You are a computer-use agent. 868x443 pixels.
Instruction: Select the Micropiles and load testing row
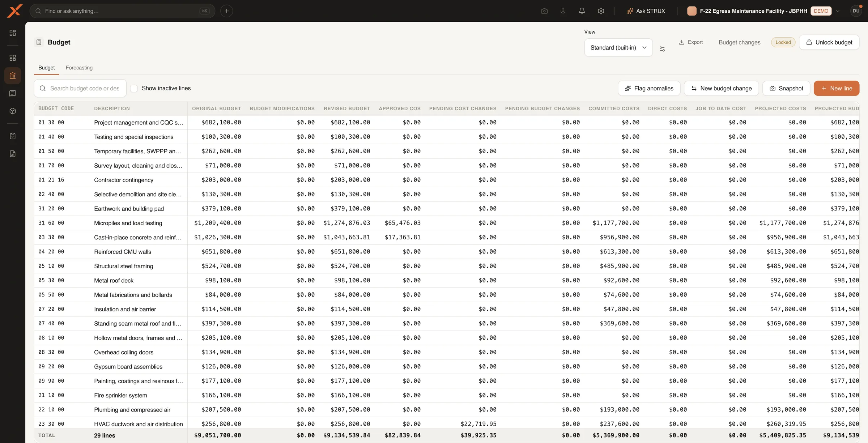[447, 223]
